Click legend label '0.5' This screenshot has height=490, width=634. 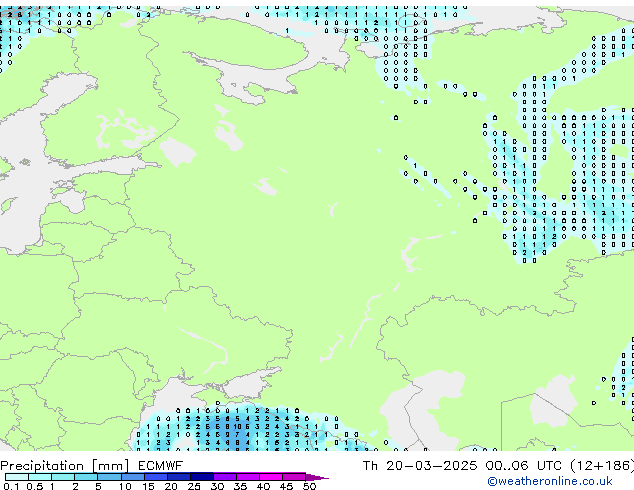(34, 486)
